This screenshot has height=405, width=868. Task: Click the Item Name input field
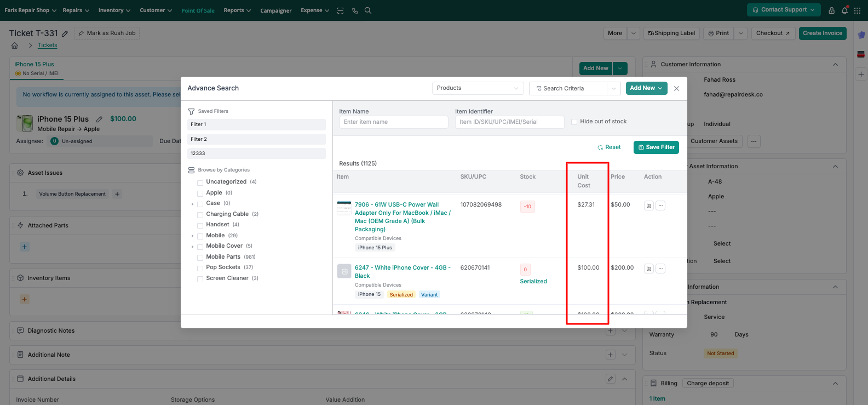coord(394,122)
